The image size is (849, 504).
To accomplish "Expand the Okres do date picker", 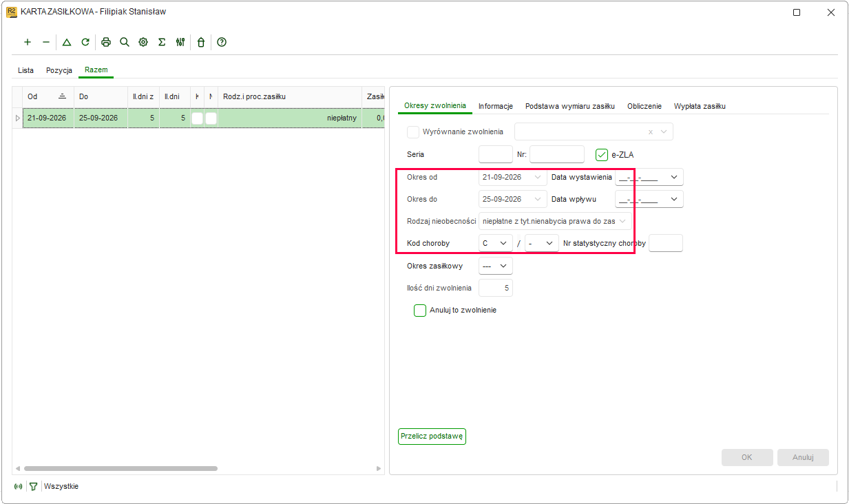I will coord(538,199).
